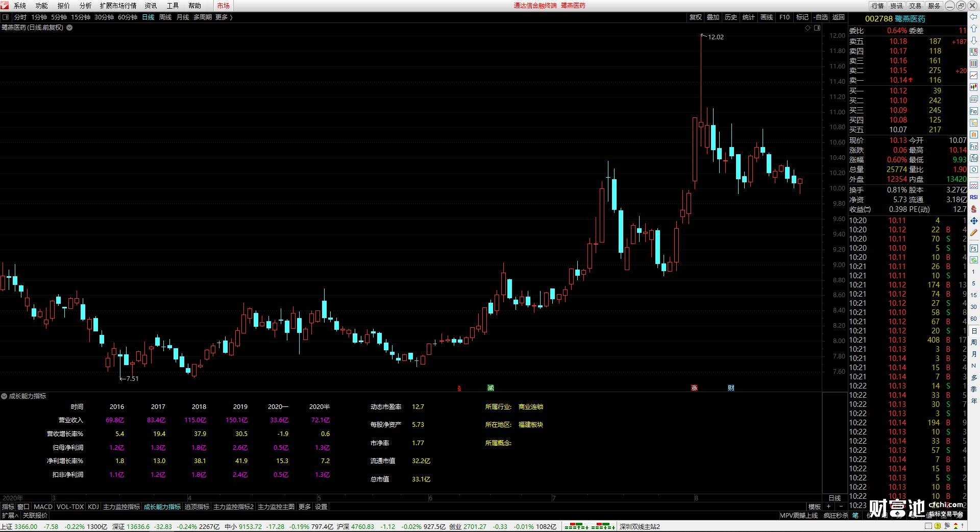Click the 12.02 high price label

716,37
